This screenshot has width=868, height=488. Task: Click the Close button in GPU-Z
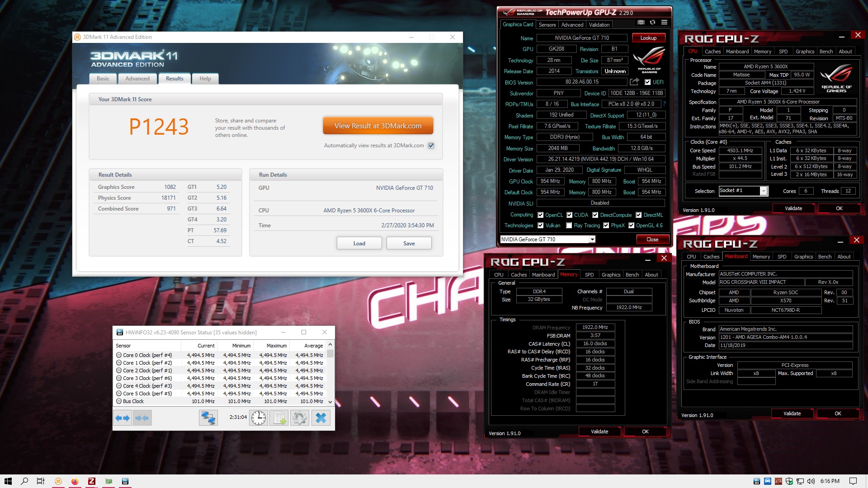click(x=652, y=239)
